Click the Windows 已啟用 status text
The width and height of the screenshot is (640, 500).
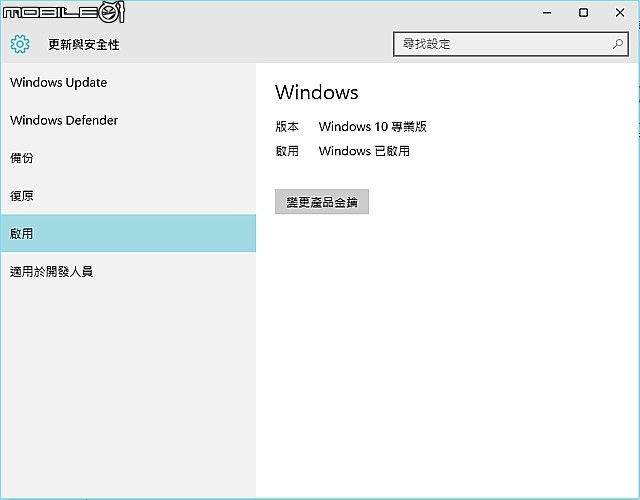[x=364, y=151]
